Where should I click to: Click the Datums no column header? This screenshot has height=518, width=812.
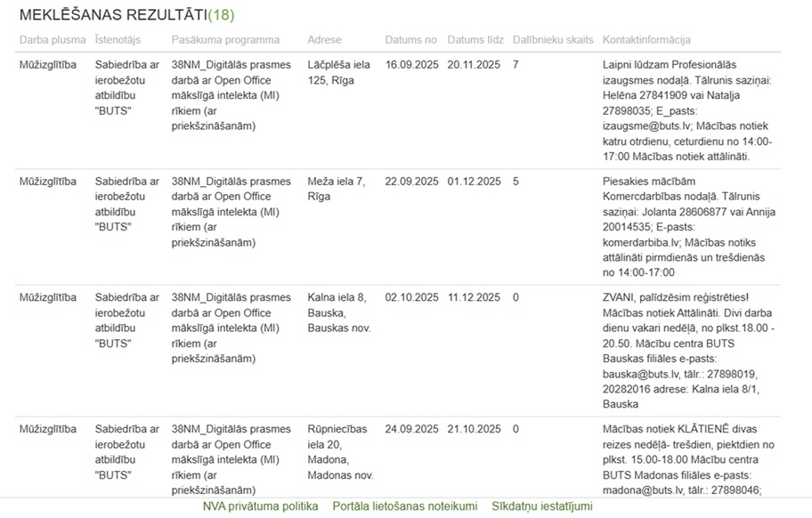[x=410, y=40]
